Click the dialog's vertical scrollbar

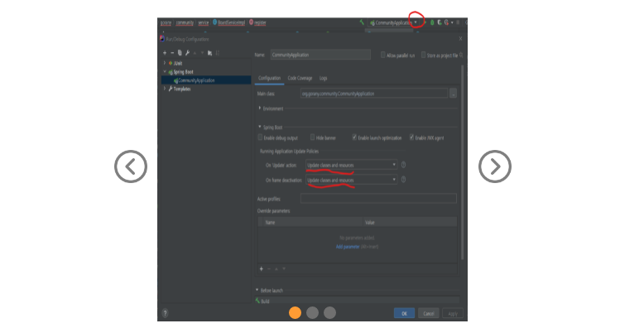tap(462, 162)
